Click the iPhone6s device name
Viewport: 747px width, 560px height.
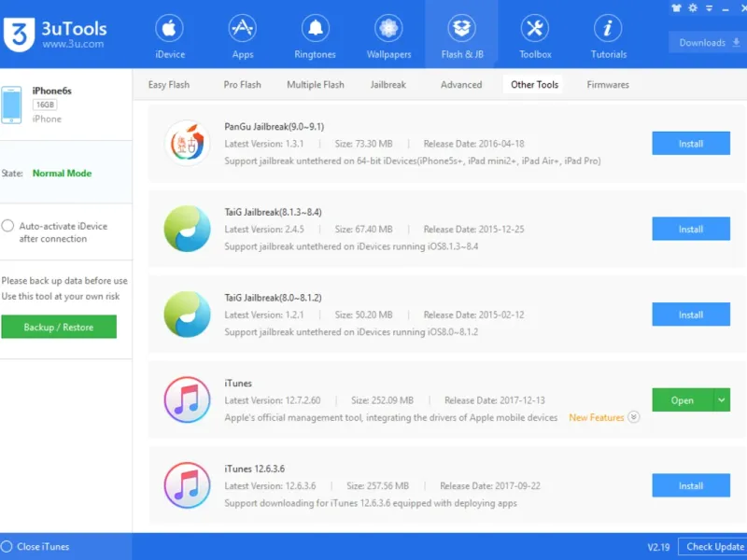(x=52, y=91)
